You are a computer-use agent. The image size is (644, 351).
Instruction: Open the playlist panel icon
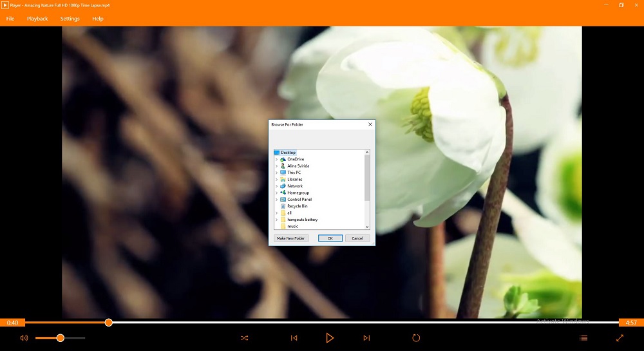click(583, 338)
